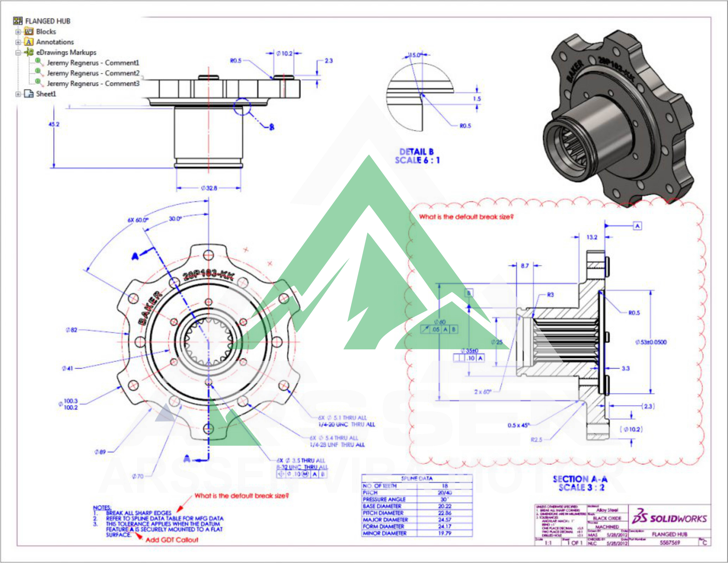Click the 13.2 dimension in section view
Screen dimensions: 728x563
click(592, 237)
